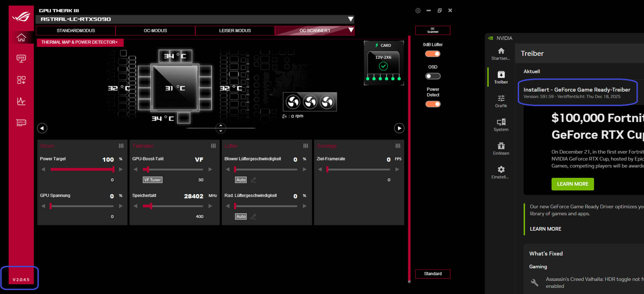
Task: Click the green LEARN MORE button
Action: click(572, 184)
